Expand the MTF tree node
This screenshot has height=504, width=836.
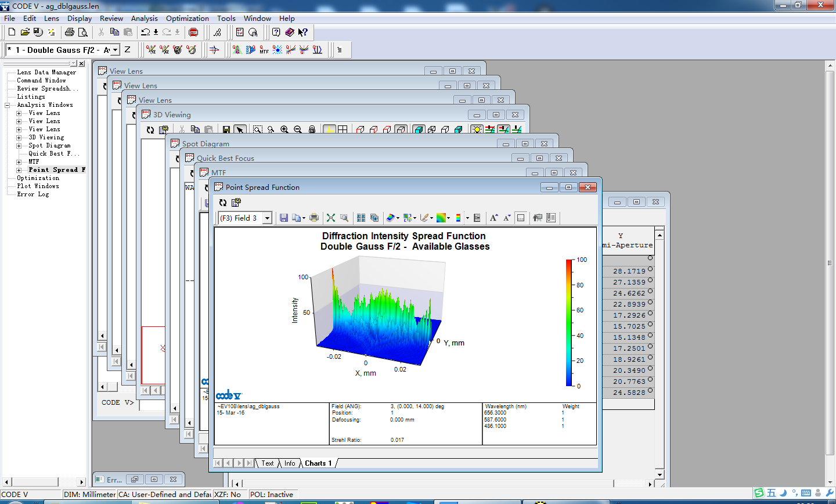pos(19,162)
